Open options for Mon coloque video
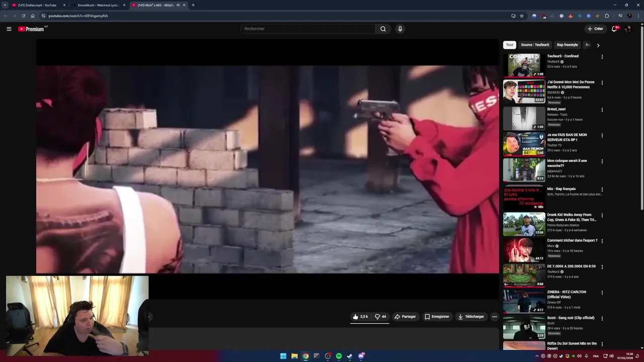 602,162
